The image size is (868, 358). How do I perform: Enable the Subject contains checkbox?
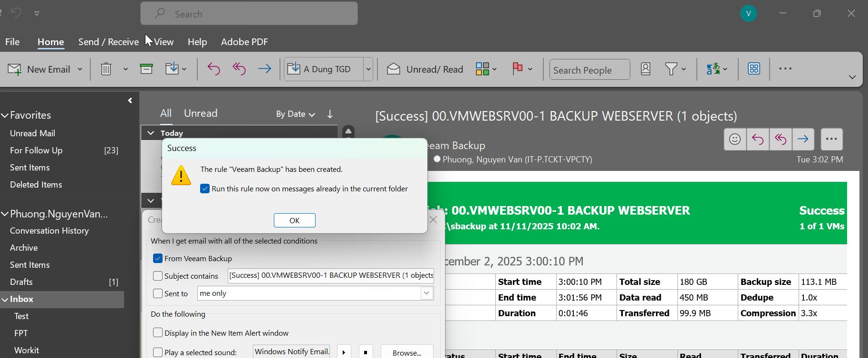point(158,276)
